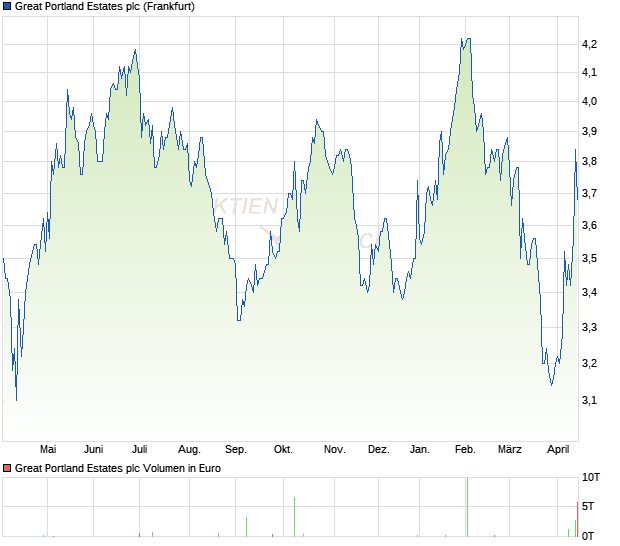Click the 'Okt.' month label
The width and height of the screenshot is (620, 546).
pos(283,449)
